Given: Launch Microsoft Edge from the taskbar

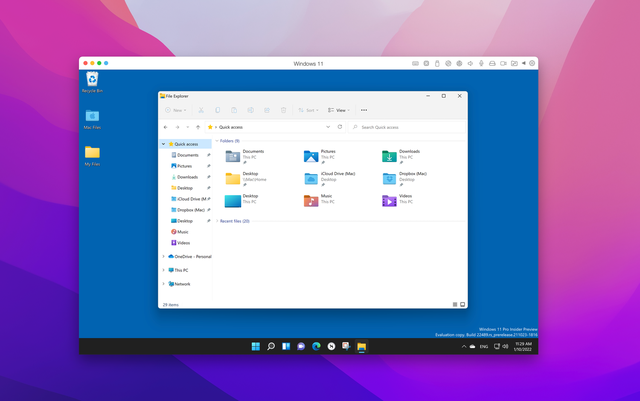Looking at the screenshot, I should click(x=316, y=346).
